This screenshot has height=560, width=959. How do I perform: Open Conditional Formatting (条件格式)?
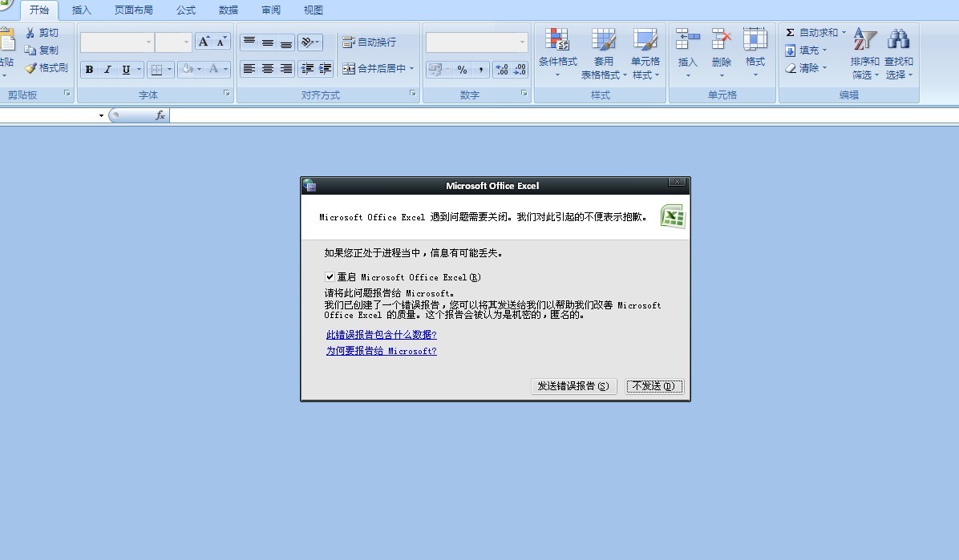pos(557,53)
